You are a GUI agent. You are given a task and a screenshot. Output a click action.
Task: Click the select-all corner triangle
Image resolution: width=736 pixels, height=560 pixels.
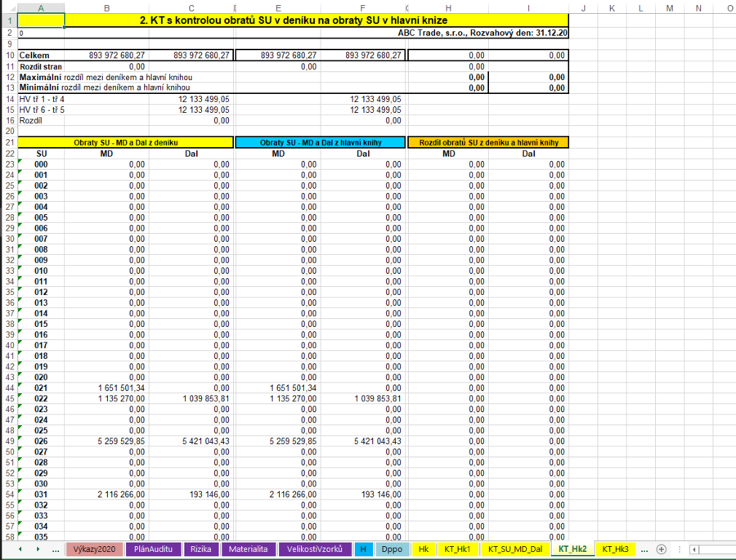click(8, 8)
